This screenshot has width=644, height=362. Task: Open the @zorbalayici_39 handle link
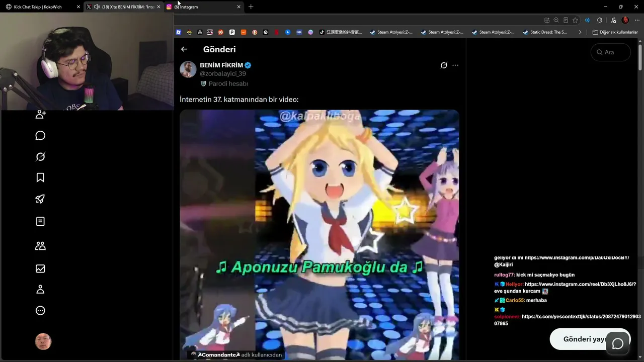[x=223, y=74]
